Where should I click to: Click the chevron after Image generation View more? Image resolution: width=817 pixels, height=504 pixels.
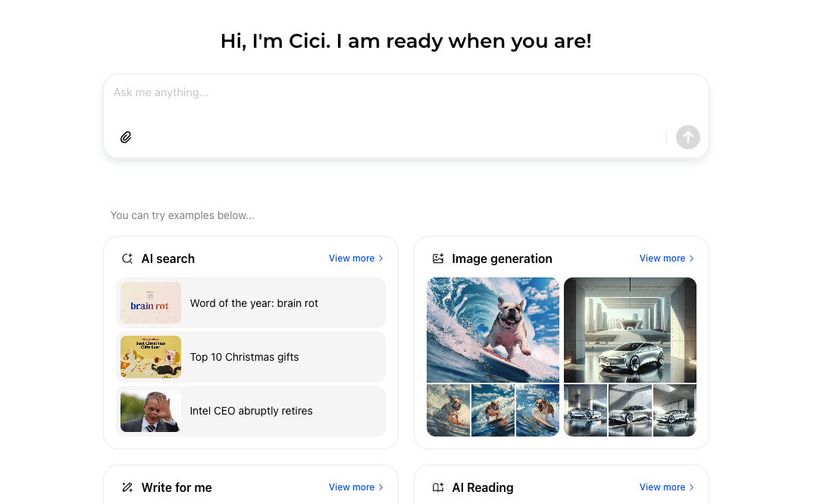pos(691,258)
